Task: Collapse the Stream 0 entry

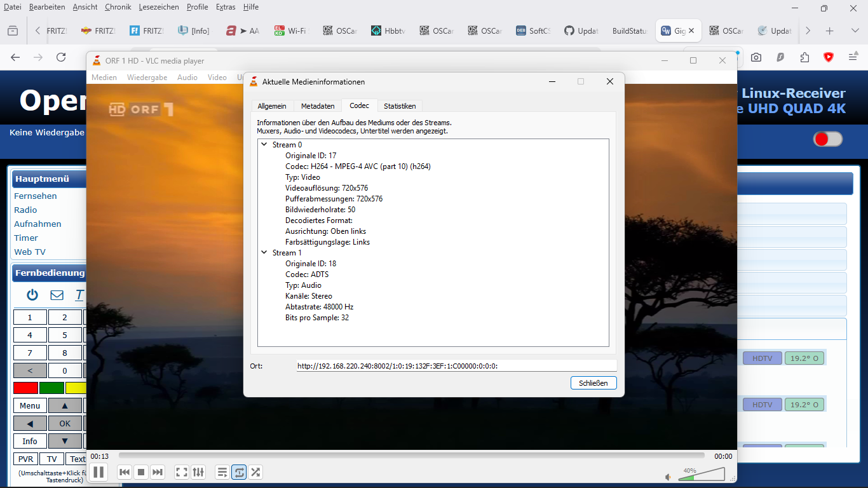Action: click(x=264, y=144)
